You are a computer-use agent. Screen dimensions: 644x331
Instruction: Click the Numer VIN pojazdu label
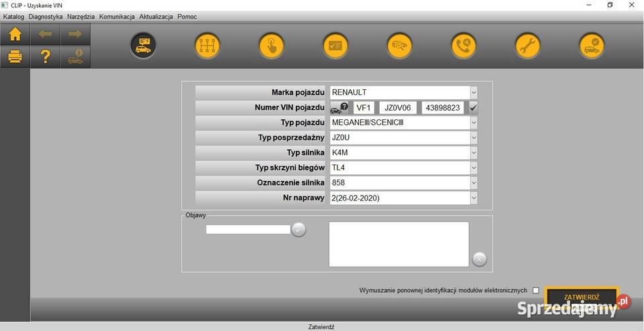(290, 107)
